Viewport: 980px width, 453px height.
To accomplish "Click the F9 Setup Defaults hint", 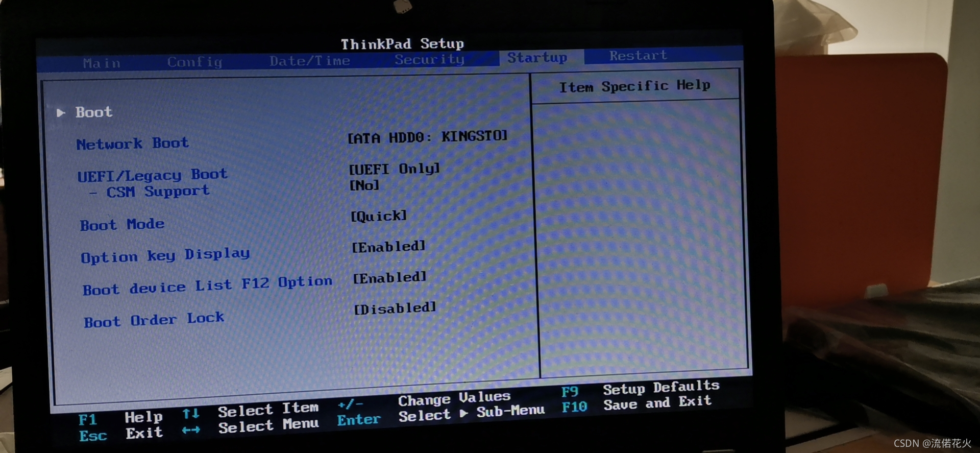I will pyautogui.click(x=641, y=389).
